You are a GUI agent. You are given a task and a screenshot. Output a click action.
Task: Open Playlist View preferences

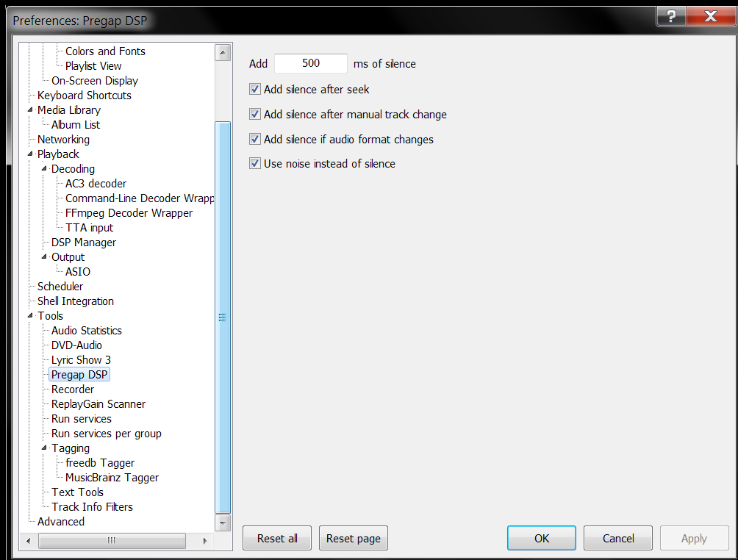click(x=93, y=66)
